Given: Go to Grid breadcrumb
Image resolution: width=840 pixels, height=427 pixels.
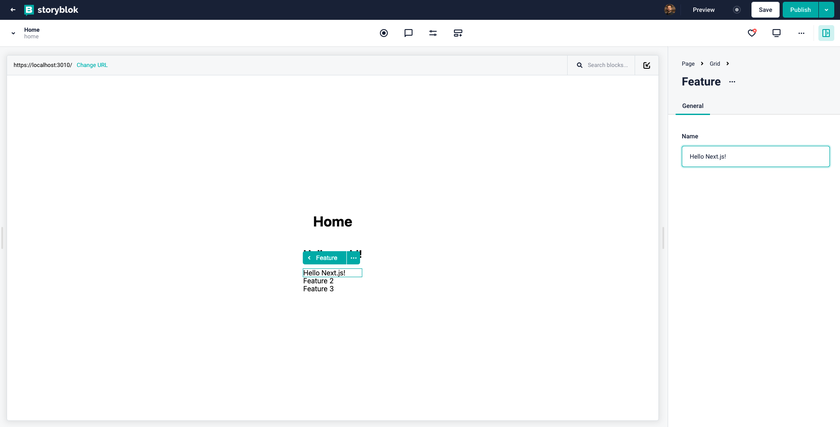Looking at the screenshot, I should pos(715,63).
